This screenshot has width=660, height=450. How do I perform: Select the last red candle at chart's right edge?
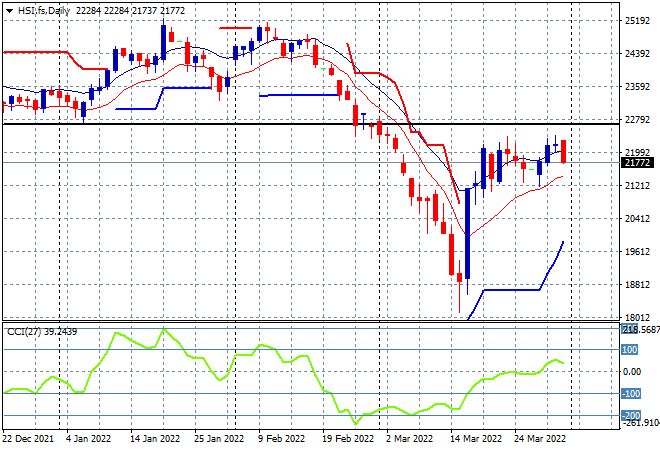coord(563,152)
